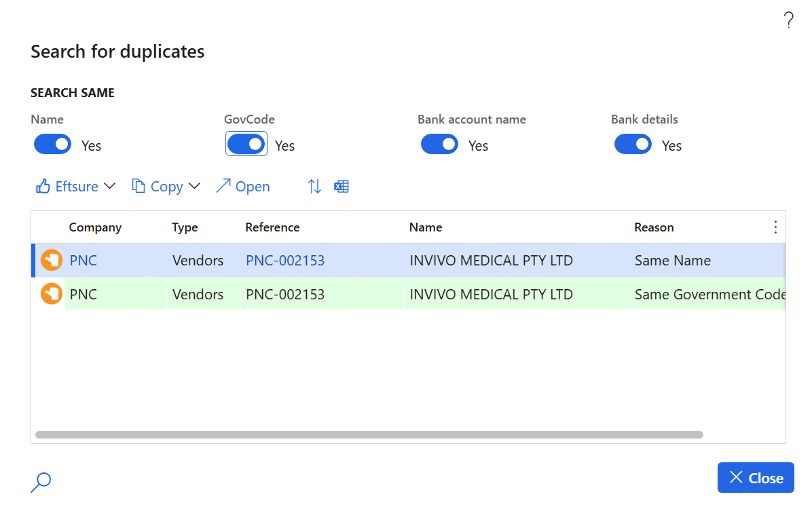Sort by Reference column header
The image size is (812, 522).
272,227
